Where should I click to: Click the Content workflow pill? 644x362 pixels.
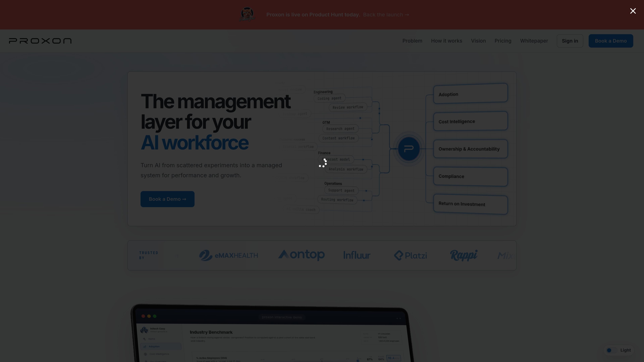point(338,138)
